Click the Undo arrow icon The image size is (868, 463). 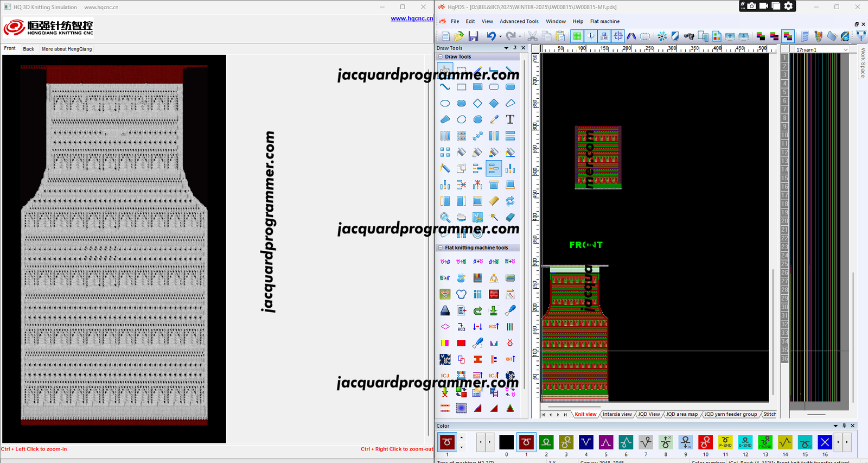(x=491, y=36)
